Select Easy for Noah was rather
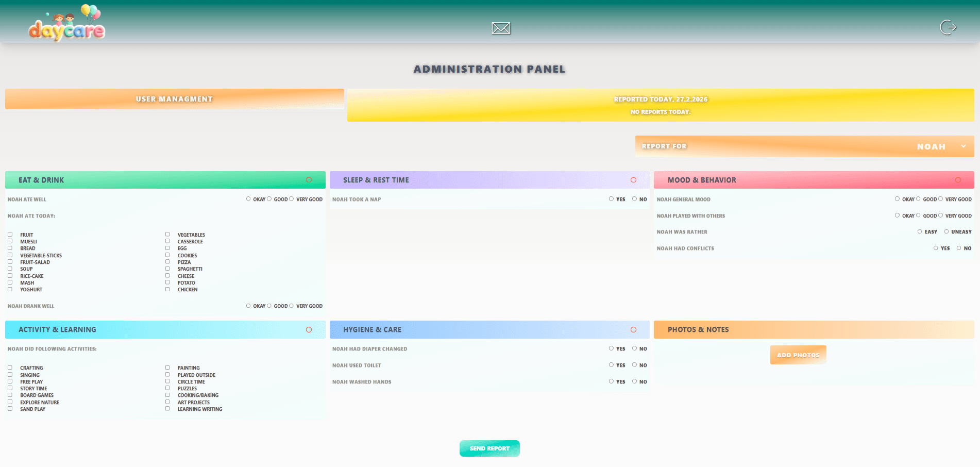Viewport: 980px width, 467px height. pos(920,231)
